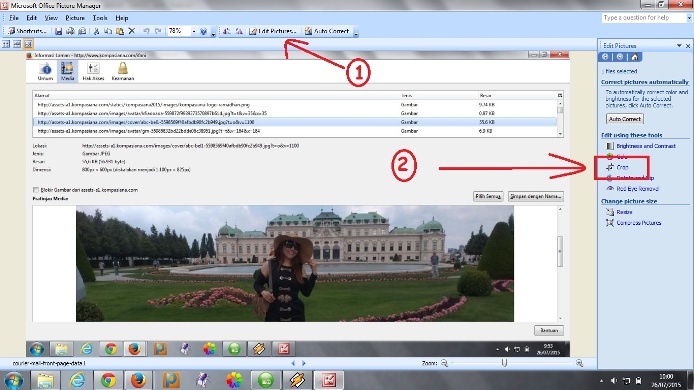Open the Tools menu
Image resolution: width=694 pixels, height=390 pixels.
click(100, 18)
